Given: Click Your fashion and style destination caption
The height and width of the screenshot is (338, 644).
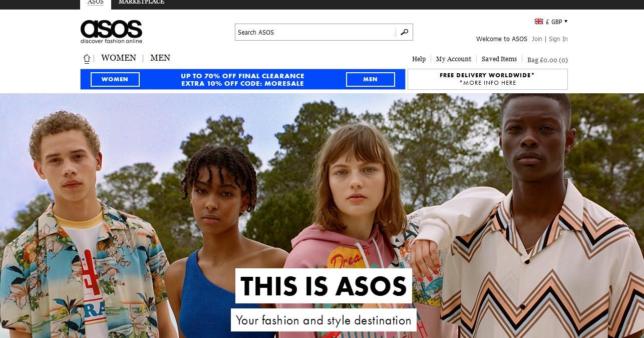Looking at the screenshot, I should pos(324,320).
